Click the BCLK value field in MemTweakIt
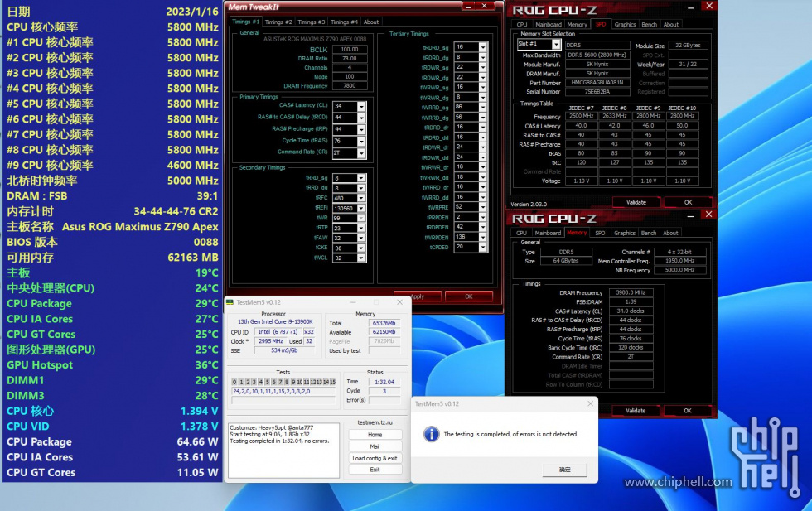Image resolution: width=812 pixels, height=511 pixels. 350,49
